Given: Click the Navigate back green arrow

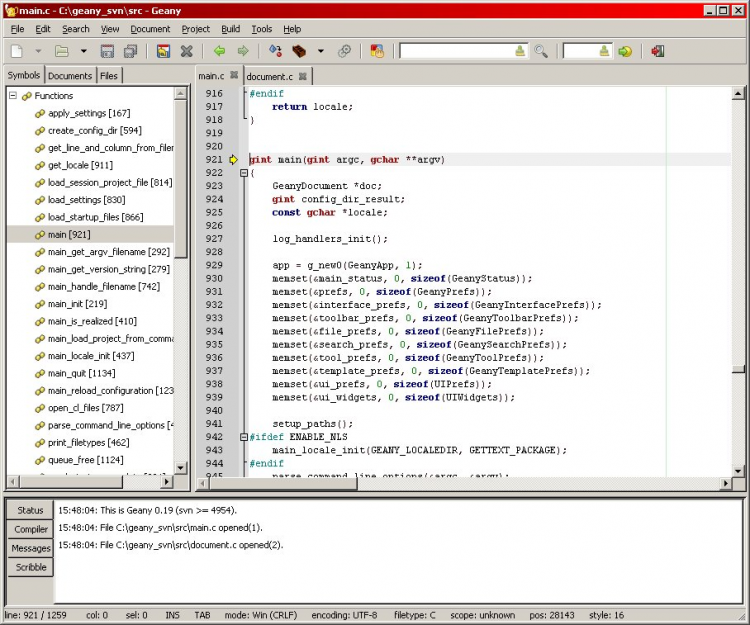Looking at the screenshot, I should click(x=219, y=51).
